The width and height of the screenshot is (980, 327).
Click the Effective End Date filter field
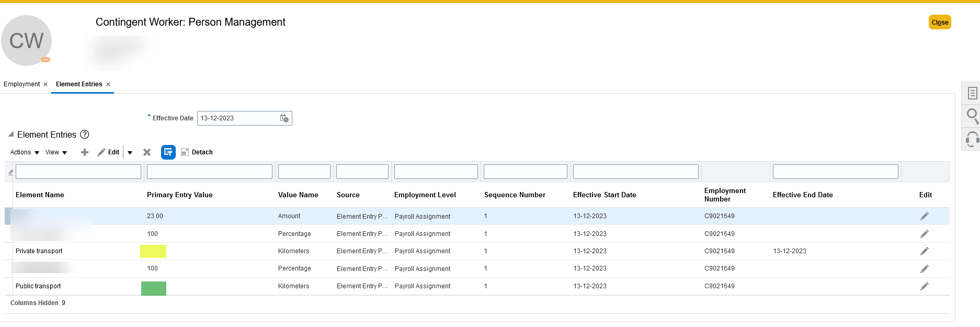click(836, 172)
